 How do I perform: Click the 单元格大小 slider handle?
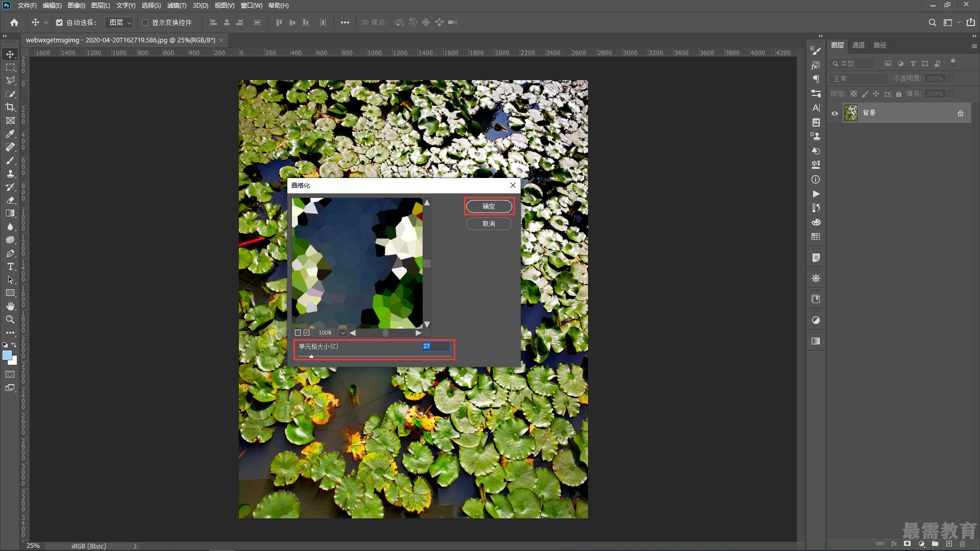[311, 357]
